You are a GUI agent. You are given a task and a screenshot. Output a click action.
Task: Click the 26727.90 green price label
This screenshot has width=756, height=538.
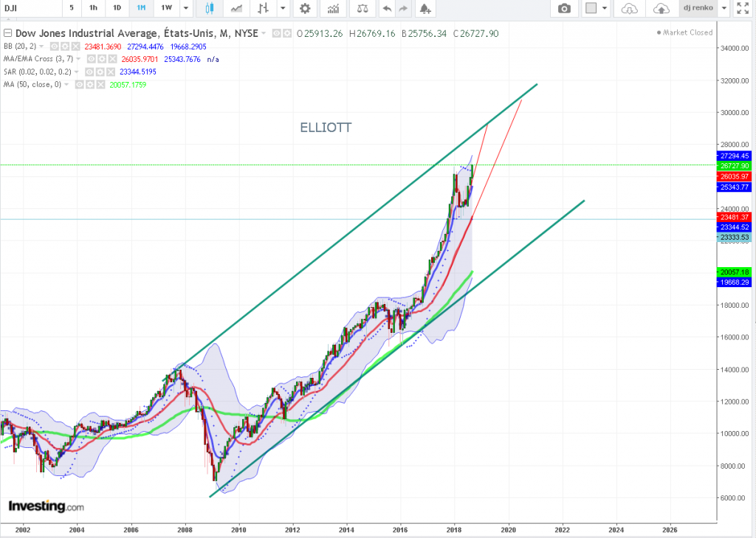coord(735,166)
